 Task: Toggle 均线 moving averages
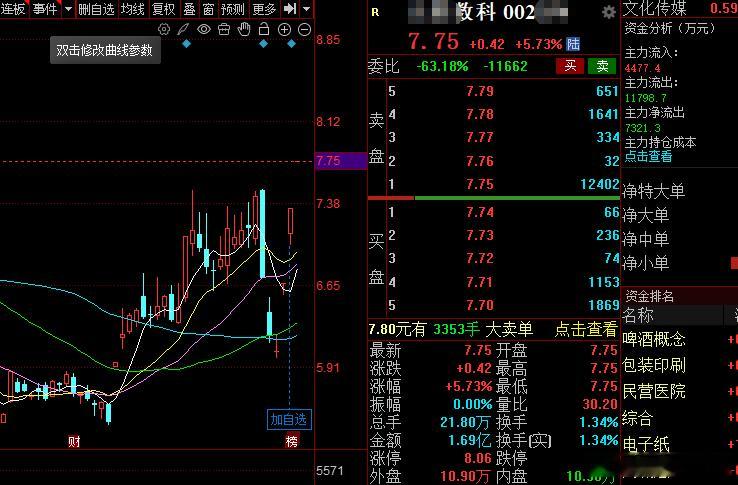(133, 8)
